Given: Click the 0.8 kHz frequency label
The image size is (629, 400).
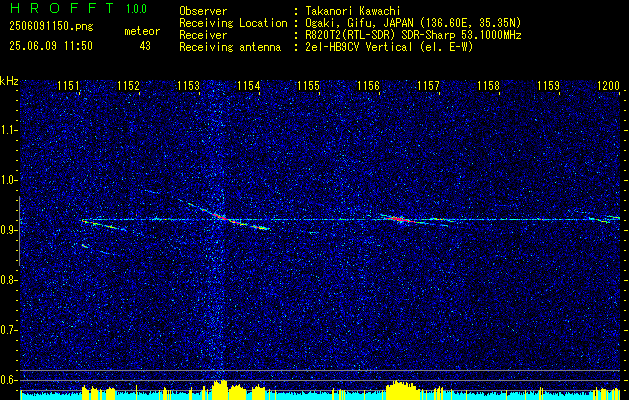Looking at the screenshot, I should (x=9, y=280).
